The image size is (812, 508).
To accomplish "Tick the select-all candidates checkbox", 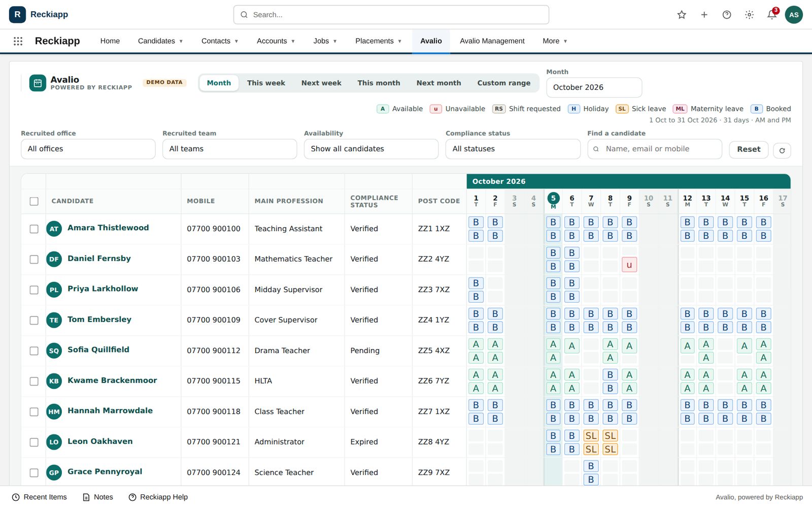I will 34,201.
